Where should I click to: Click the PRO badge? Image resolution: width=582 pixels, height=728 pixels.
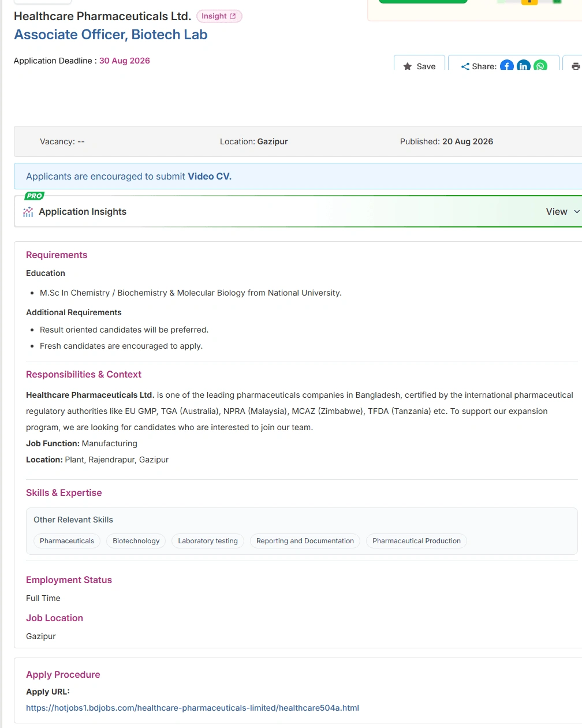tap(35, 196)
